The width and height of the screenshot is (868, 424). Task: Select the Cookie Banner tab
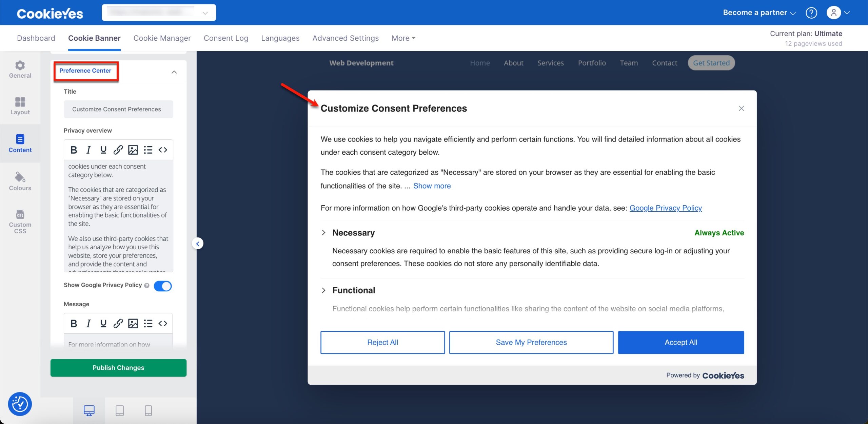pyautogui.click(x=94, y=38)
